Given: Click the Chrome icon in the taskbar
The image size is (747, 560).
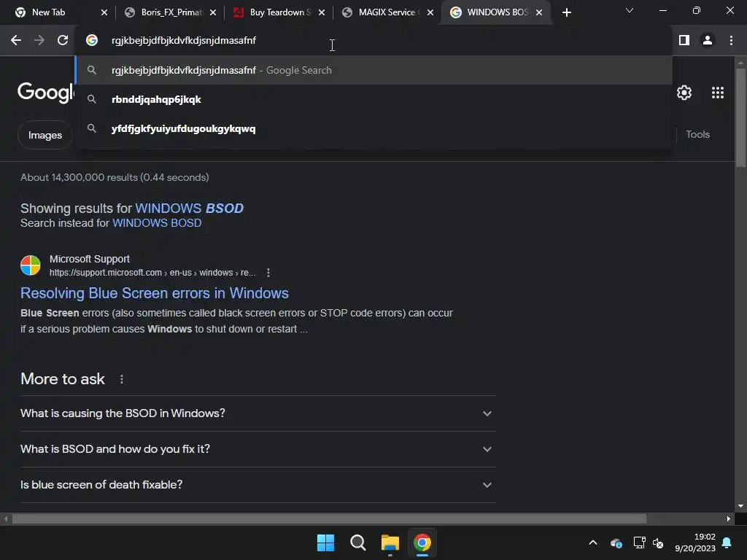Looking at the screenshot, I should [422, 542].
